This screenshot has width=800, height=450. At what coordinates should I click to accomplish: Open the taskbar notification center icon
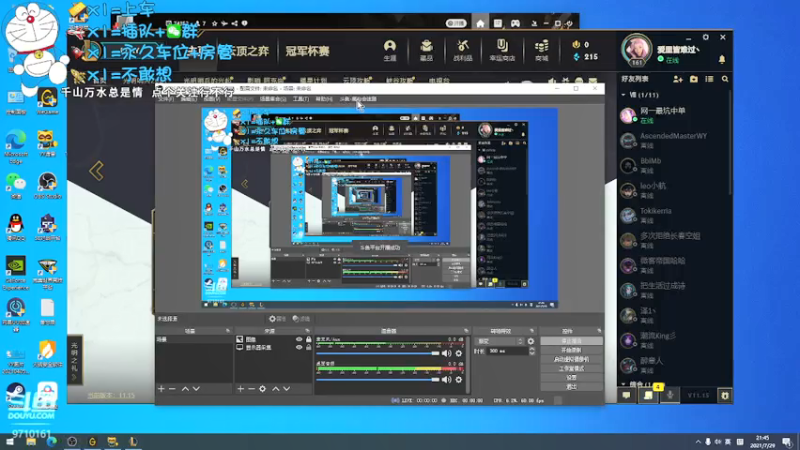tap(787, 442)
